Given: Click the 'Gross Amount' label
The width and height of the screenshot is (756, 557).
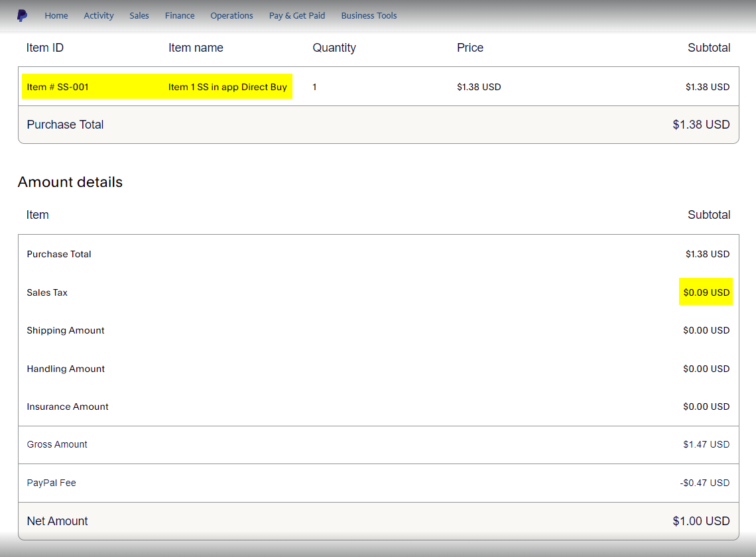Looking at the screenshot, I should 57,444.
